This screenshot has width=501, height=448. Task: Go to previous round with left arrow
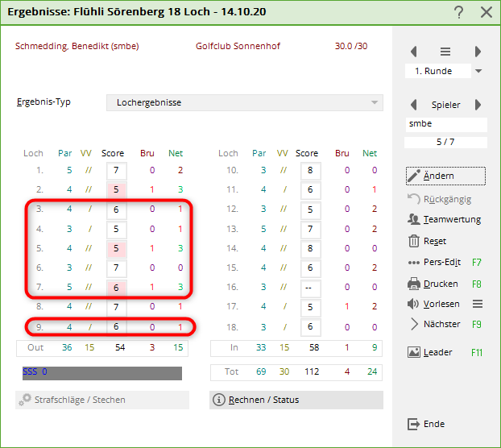[x=414, y=52]
